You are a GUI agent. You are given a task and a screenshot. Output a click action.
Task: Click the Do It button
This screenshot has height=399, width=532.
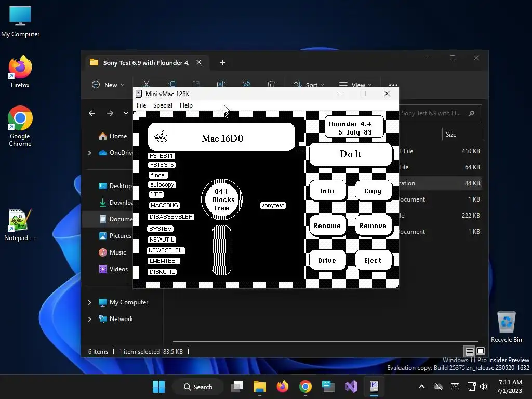point(351,154)
